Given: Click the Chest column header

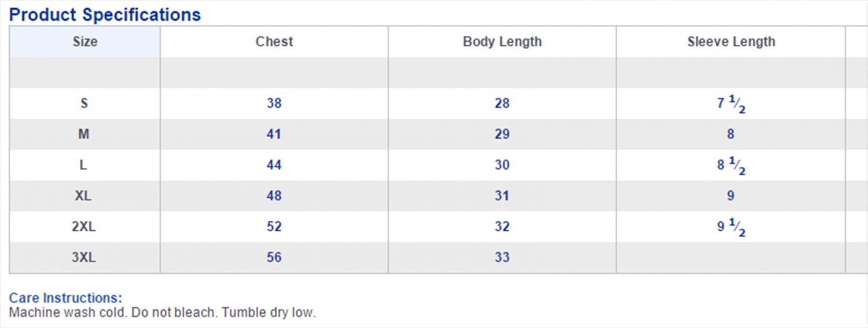Looking at the screenshot, I should click(274, 42).
